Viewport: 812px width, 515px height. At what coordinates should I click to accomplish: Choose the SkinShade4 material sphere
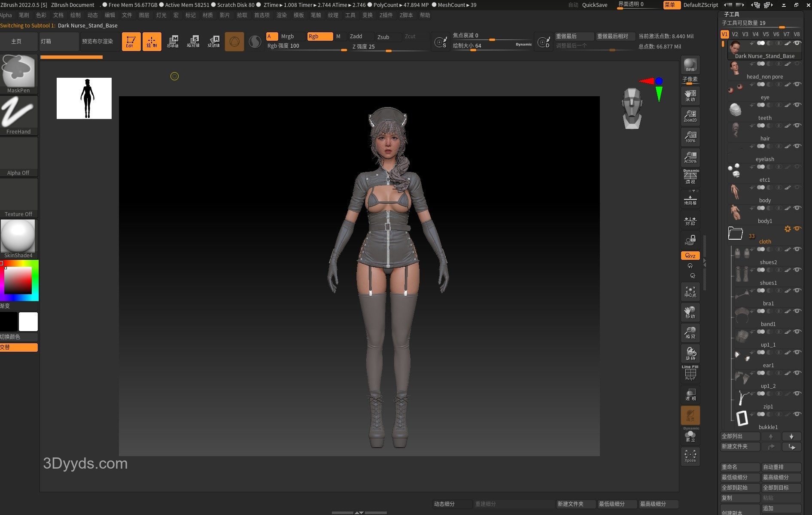[x=18, y=237]
